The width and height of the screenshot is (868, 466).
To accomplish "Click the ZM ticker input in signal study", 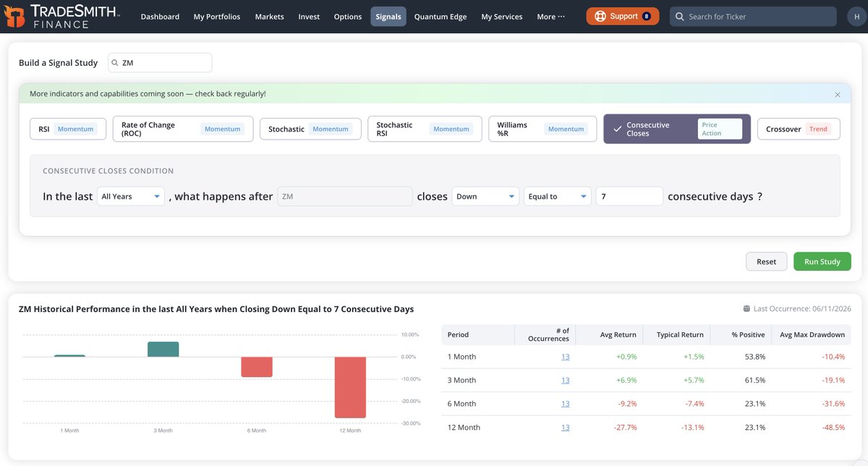I will [x=160, y=63].
